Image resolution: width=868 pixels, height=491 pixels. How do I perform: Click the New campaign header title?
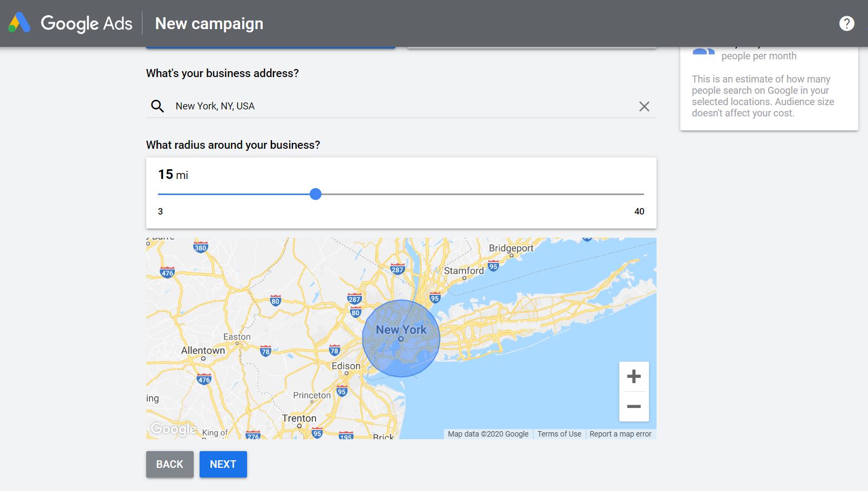pos(209,23)
